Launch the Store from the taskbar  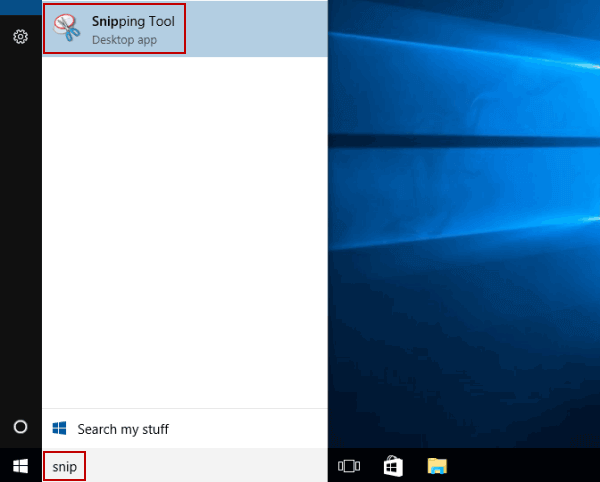tap(393, 465)
